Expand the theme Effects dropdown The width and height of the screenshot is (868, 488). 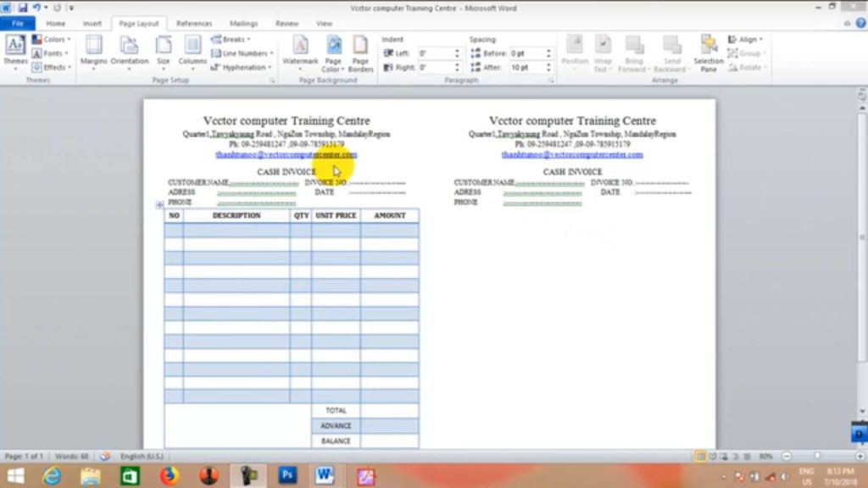pos(52,67)
